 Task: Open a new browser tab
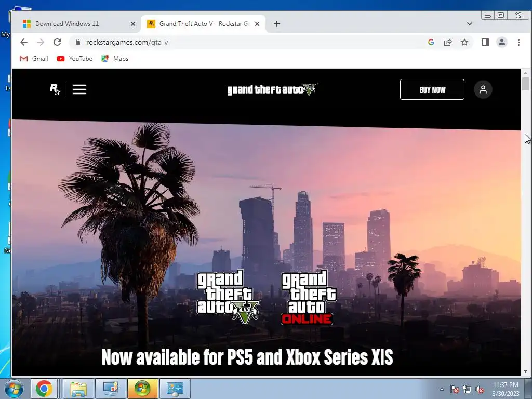pyautogui.click(x=277, y=24)
